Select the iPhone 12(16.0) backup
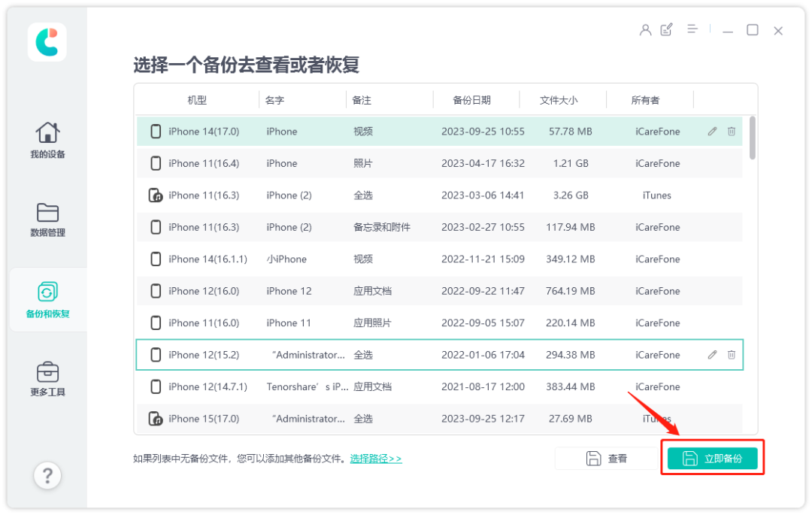Image resolution: width=812 pixels, height=515 pixels. pos(439,291)
